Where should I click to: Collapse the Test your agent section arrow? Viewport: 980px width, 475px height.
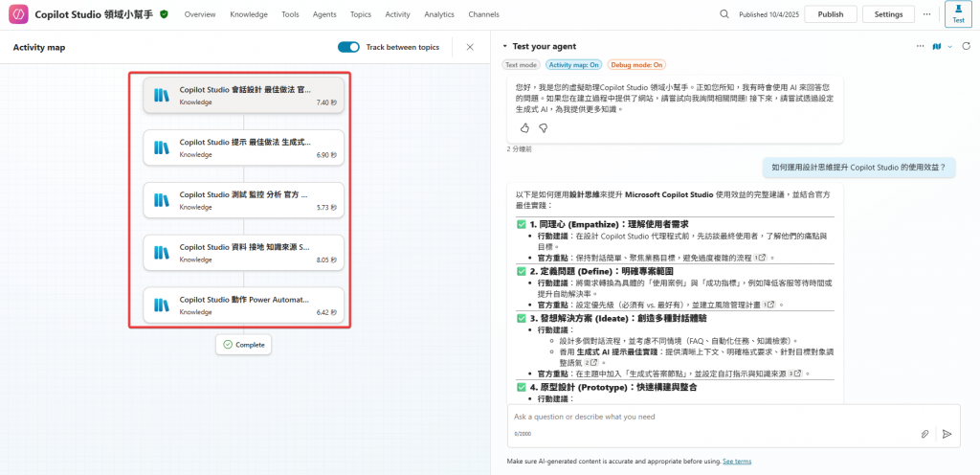504,46
